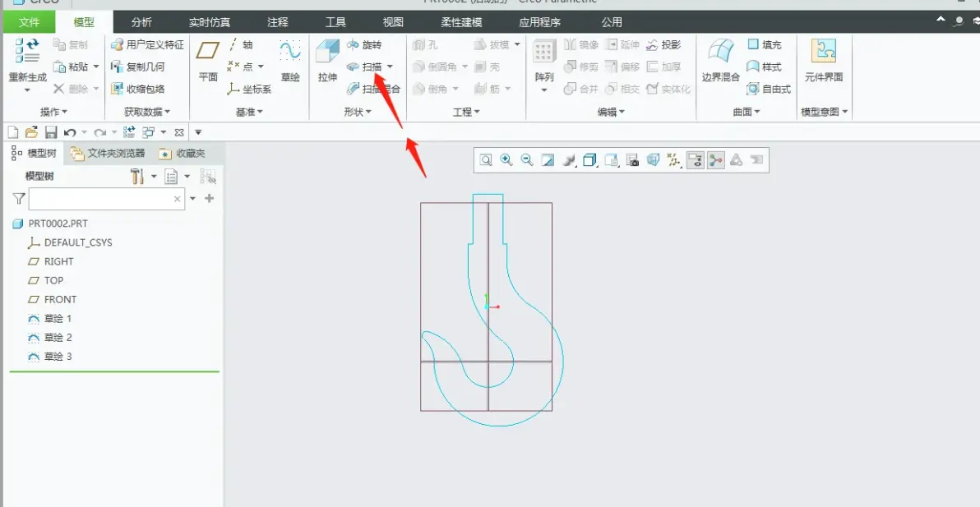Expand the Datum (基准) group menu
Image resolution: width=980 pixels, height=507 pixels.
point(249,112)
